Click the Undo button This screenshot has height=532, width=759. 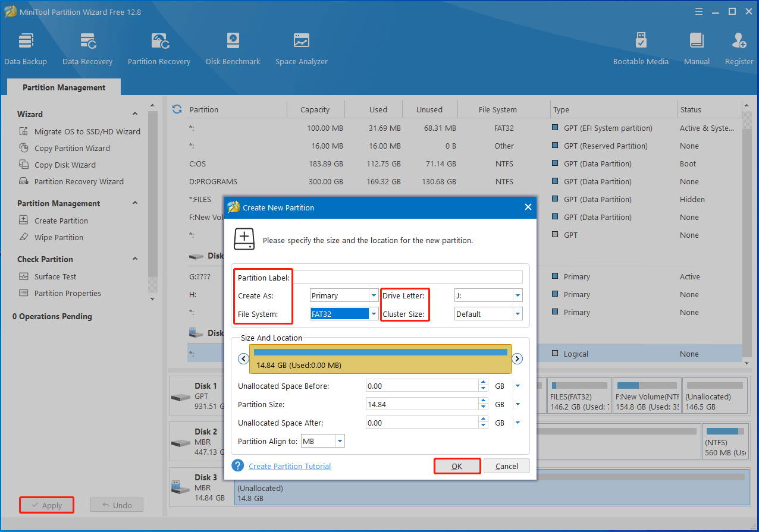click(x=117, y=505)
